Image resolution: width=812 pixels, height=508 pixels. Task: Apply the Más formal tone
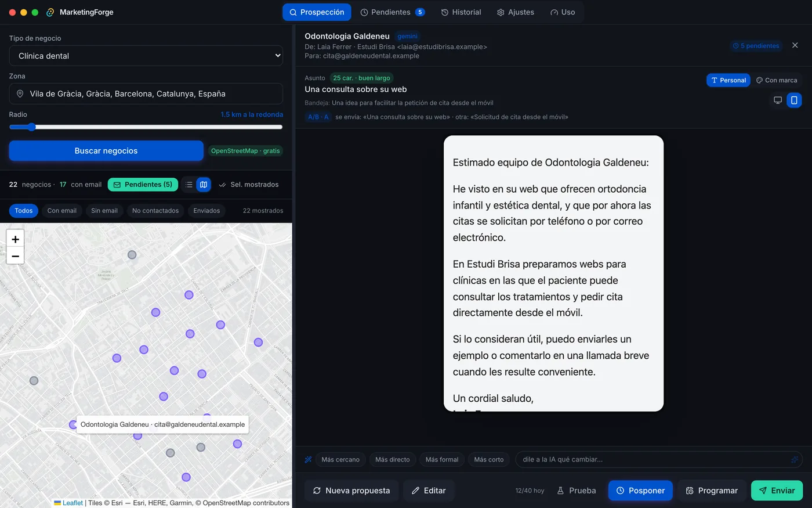(442, 460)
